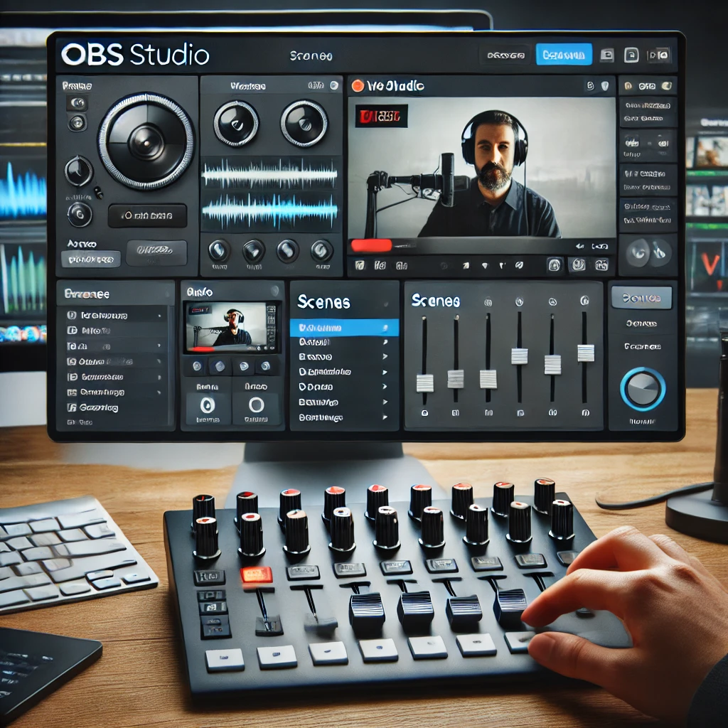Click the small webcam thumbnail in the bottom panel
Screen dimensions: 728x728
point(231,327)
